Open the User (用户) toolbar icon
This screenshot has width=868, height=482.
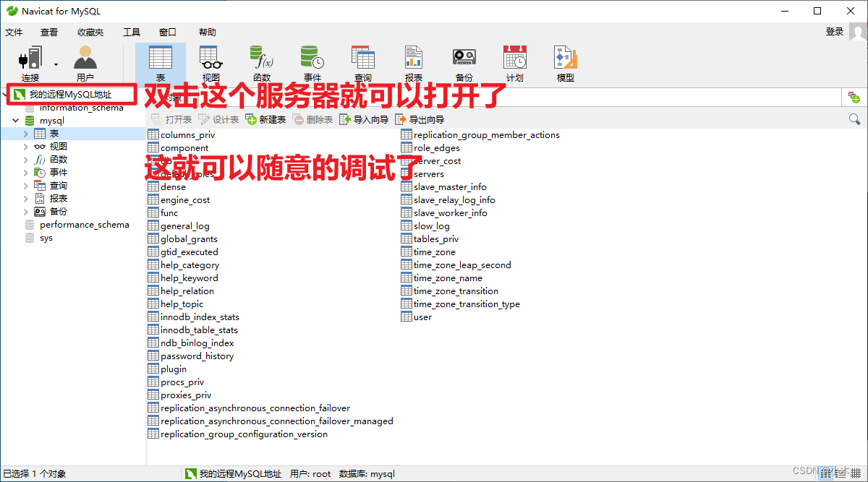(x=85, y=64)
